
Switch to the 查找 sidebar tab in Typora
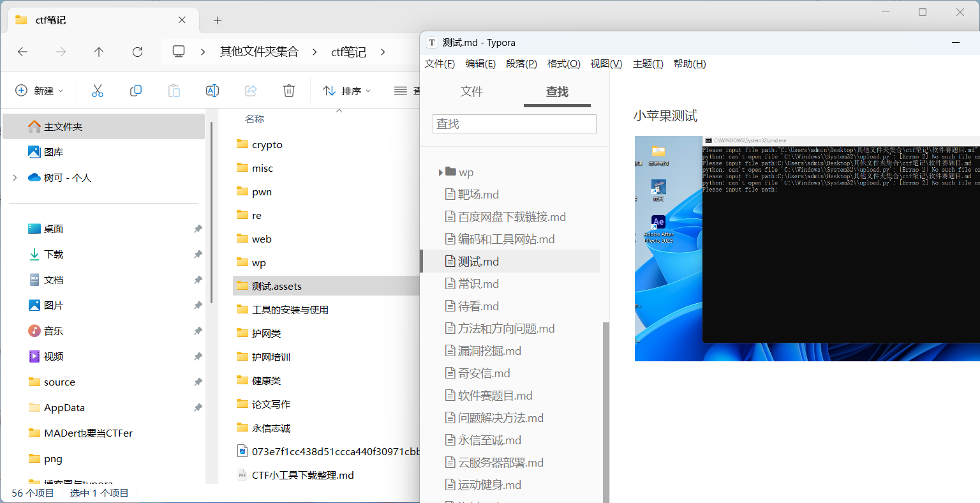557,91
